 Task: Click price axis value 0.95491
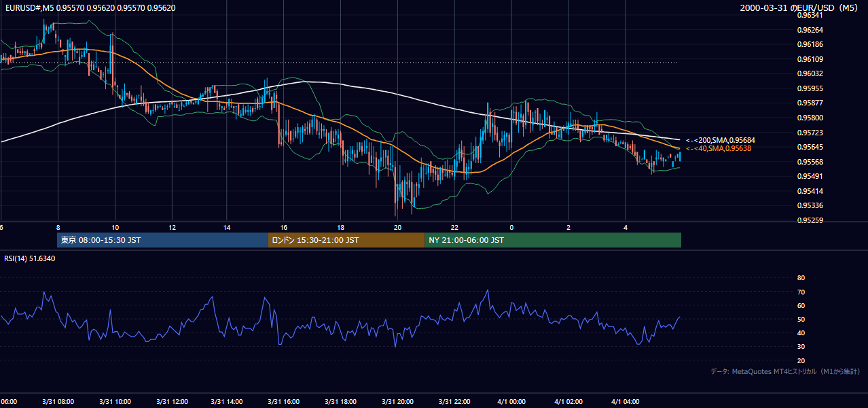click(810, 176)
